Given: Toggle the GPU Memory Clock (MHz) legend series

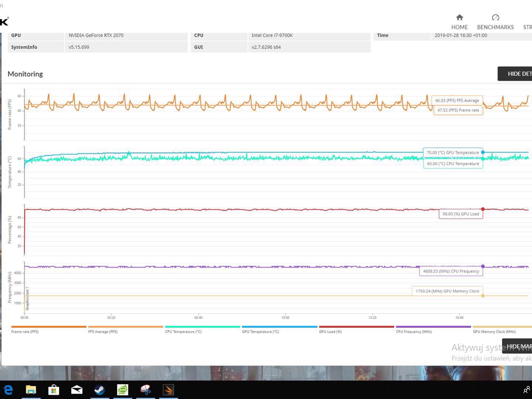Looking at the screenshot, I should 502,330.
